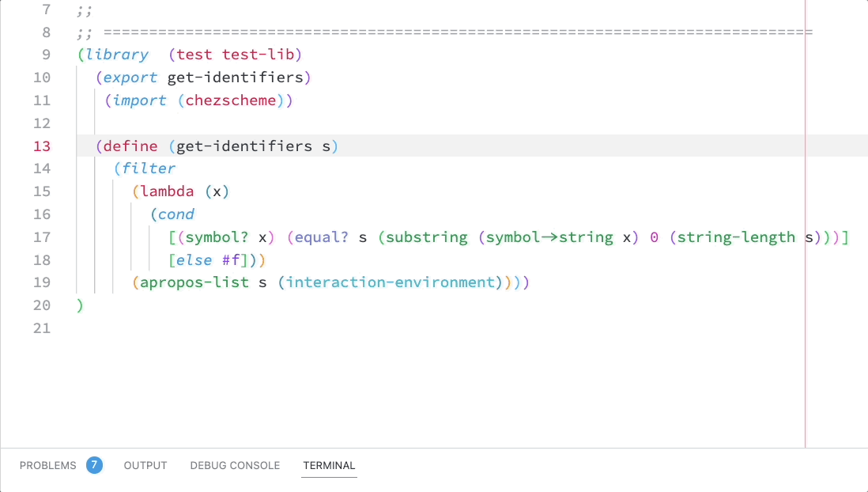Click the cond keyword on line 16
The height and width of the screenshot is (492, 868).
(175, 214)
